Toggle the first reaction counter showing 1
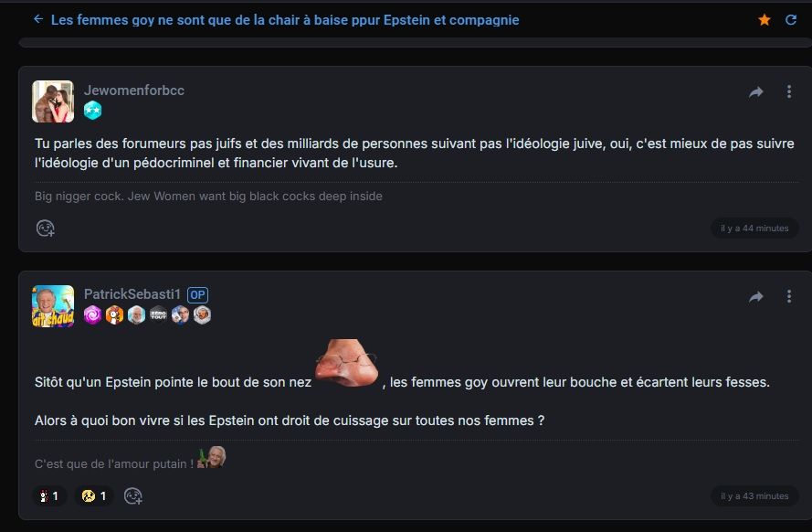The image size is (812, 532). click(x=49, y=495)
